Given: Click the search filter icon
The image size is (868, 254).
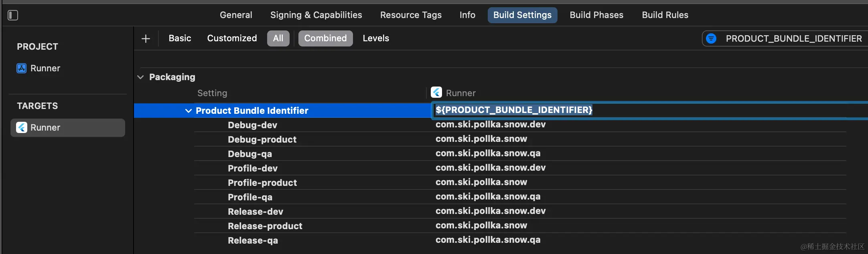Looking at the screenshot, I should coord(711,38).
